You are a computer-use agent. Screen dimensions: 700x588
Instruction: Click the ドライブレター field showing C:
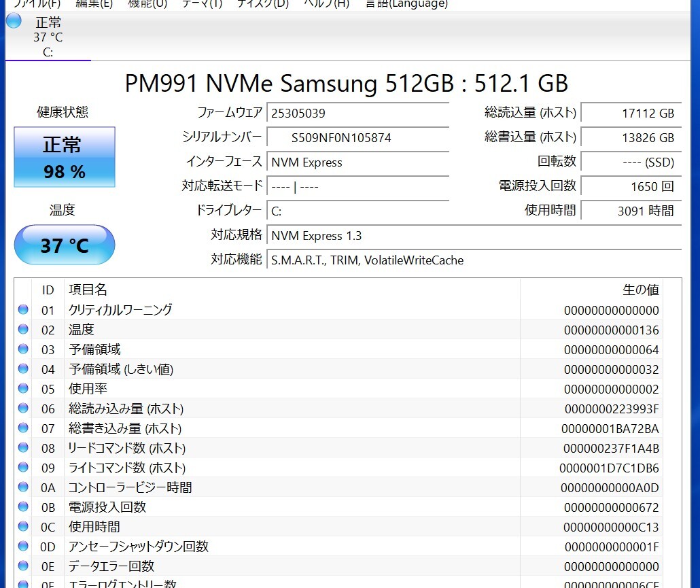click(358, 211)
